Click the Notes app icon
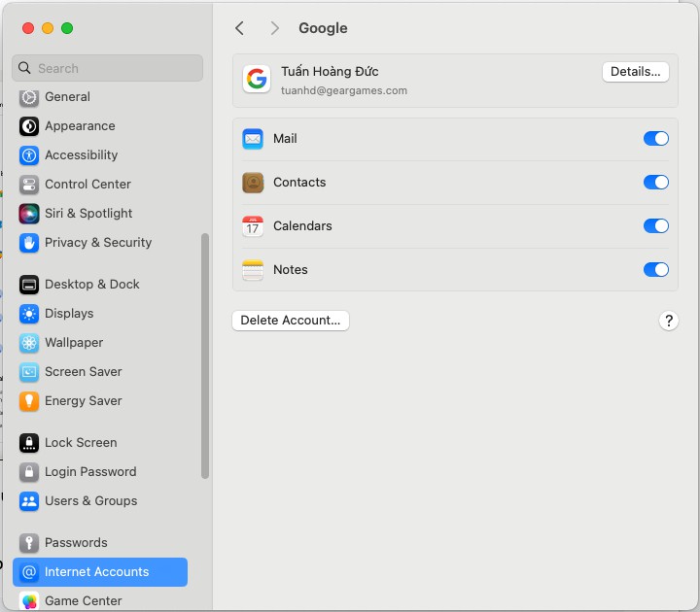 point(253,270)
